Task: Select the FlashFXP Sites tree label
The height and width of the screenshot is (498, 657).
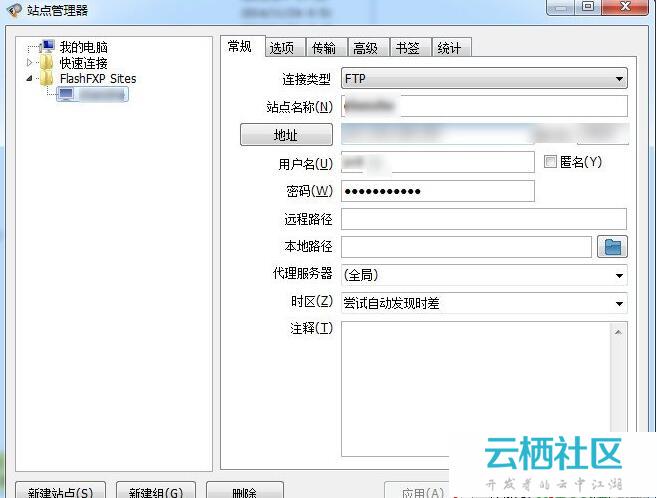Action: [x=98, y=78]
